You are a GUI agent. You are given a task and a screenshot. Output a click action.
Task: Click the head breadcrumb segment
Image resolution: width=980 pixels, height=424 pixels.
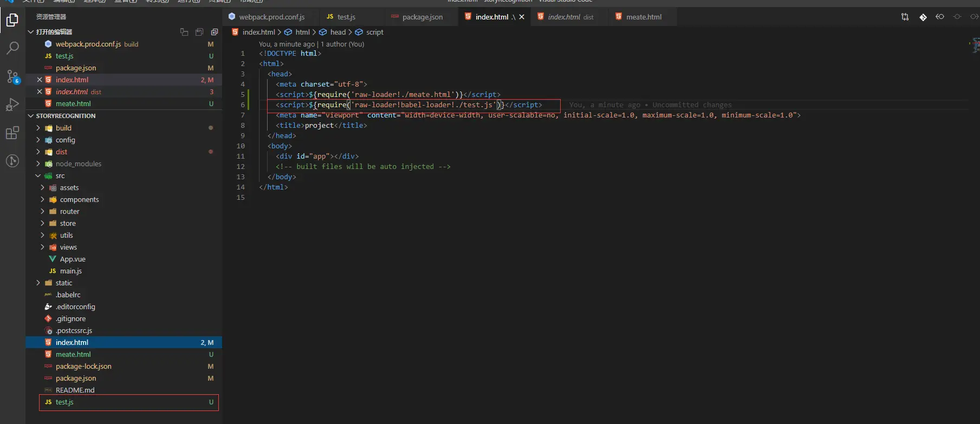coord(333,32)
